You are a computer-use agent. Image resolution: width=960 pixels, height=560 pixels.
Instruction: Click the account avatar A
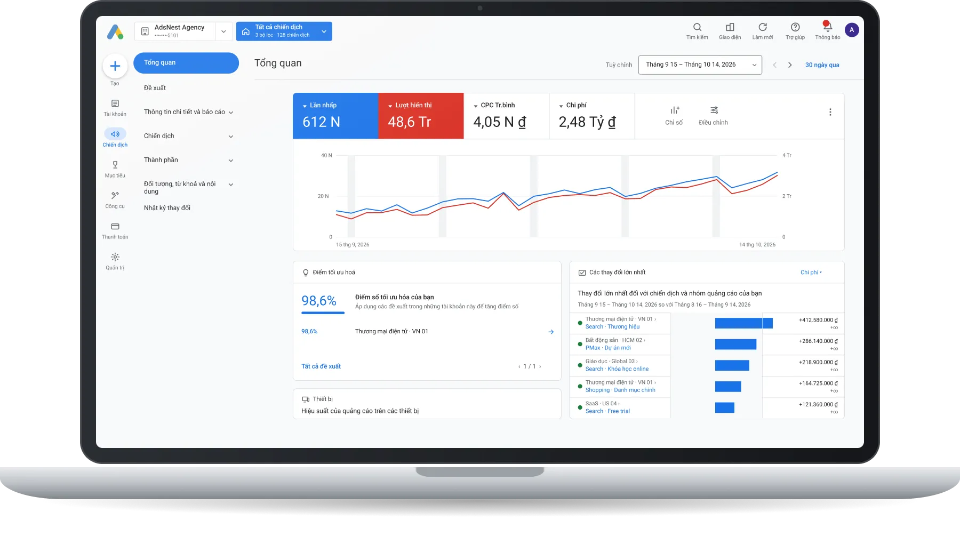(x=852, y=30)
